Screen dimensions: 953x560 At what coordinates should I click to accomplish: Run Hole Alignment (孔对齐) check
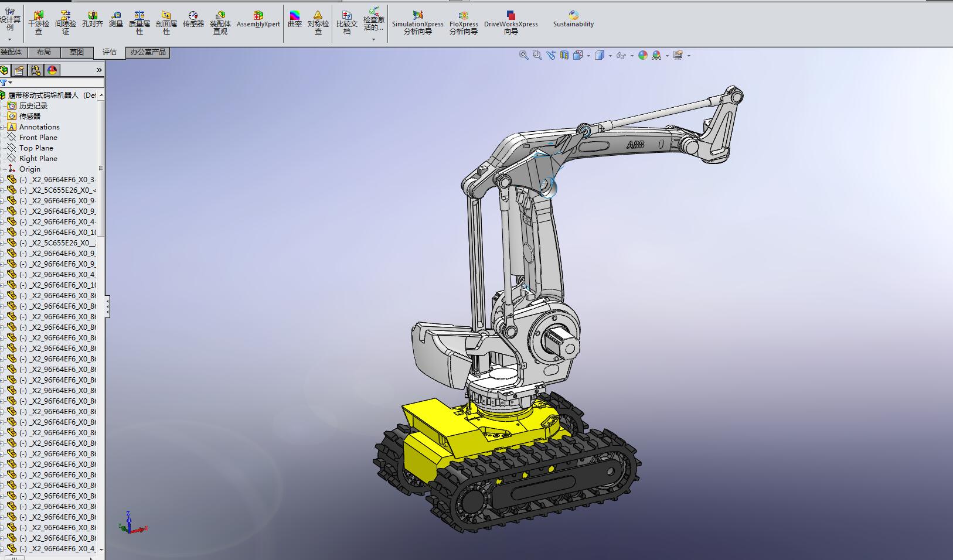click(93, 19)
